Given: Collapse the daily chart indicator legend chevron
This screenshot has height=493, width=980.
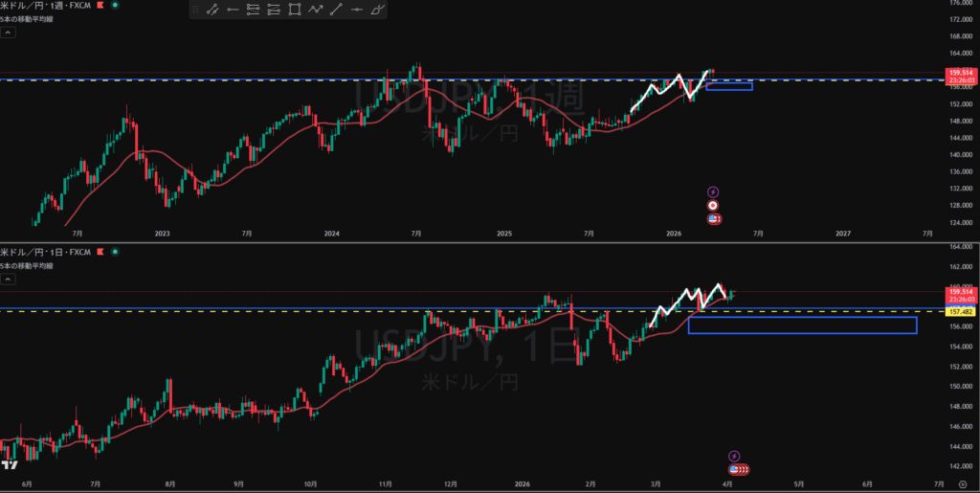Looking at the screenshot, I should [7, 279].
